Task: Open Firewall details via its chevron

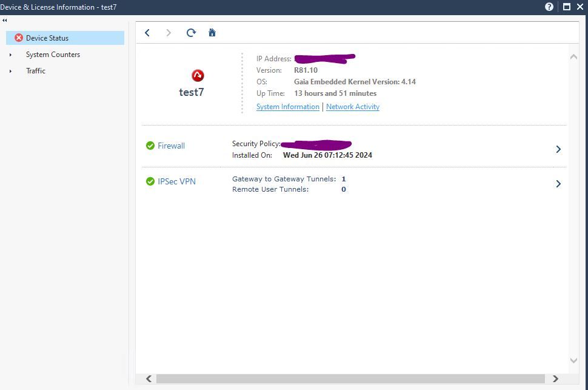Action: [x=558, y=149]
